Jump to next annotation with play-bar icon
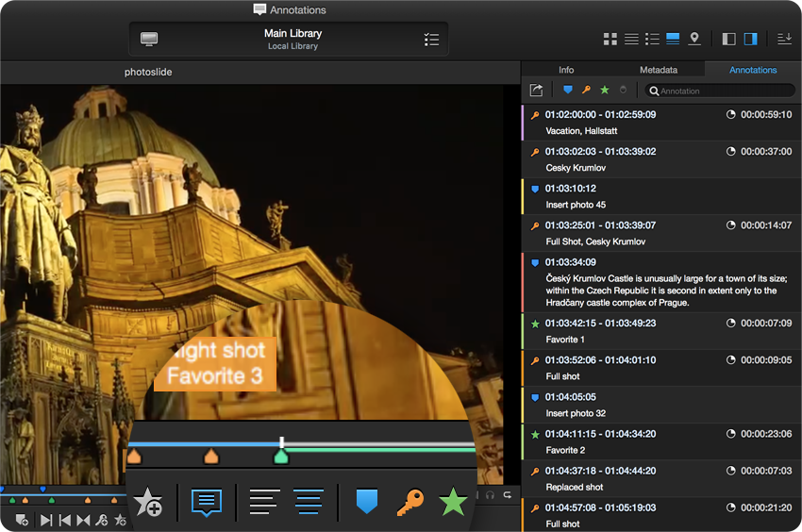 (46, 521)
